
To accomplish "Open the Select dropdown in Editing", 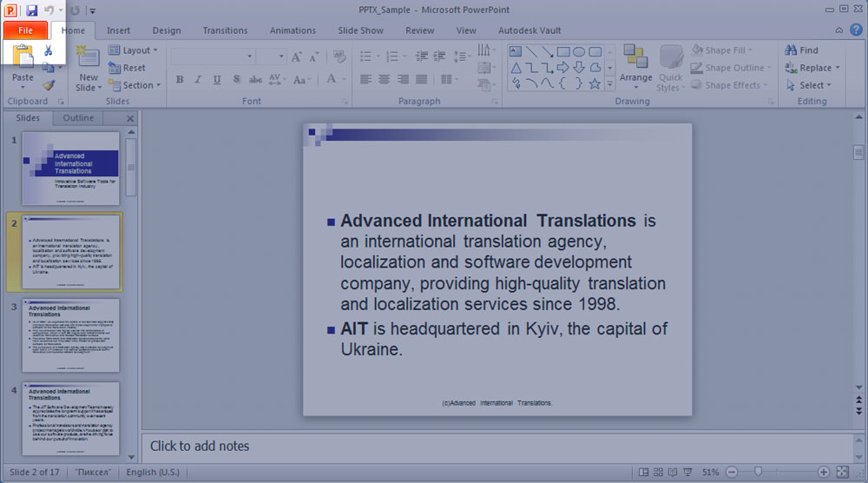I will (x=808, y=85).
